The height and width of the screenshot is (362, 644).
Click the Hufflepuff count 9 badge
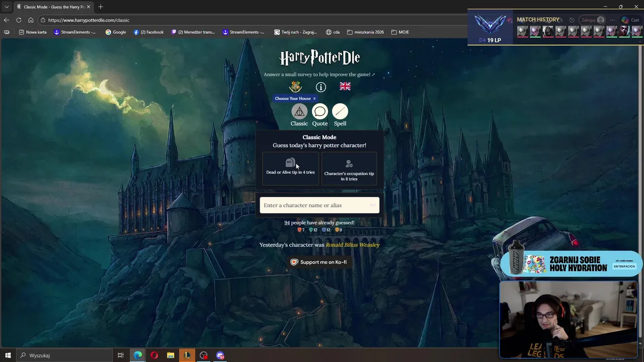coord(339,230)
